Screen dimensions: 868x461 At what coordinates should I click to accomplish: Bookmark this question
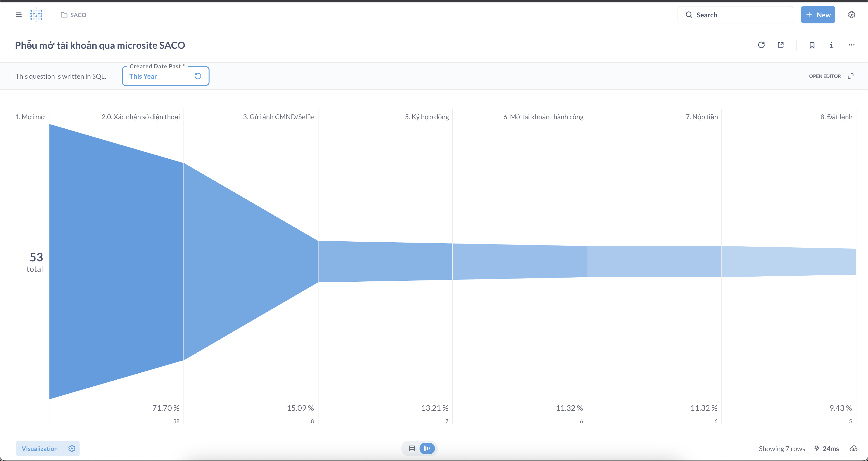point(812,45)
